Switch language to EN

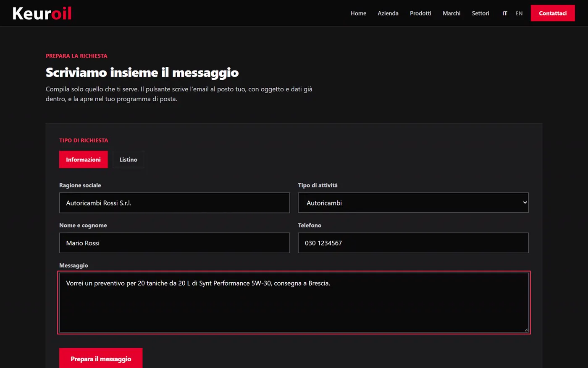[x=519, y=13]
